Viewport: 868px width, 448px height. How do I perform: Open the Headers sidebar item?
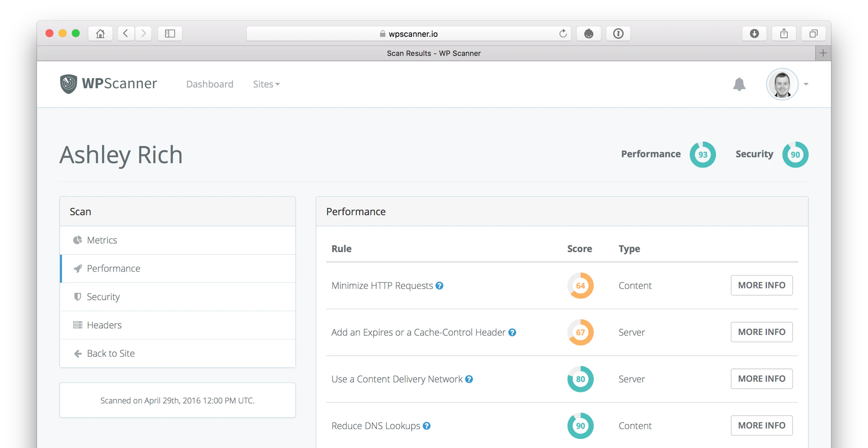click(x=104, y=325)
